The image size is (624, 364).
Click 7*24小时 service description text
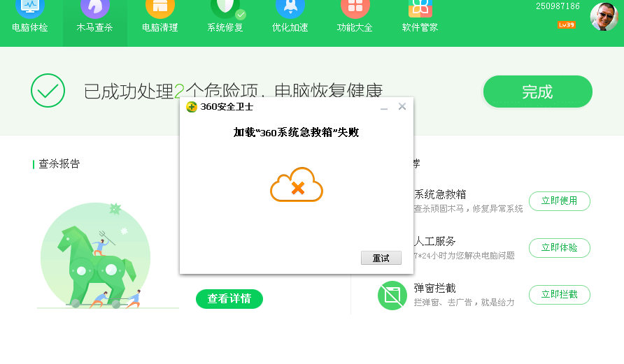click(x=464, y=256)
